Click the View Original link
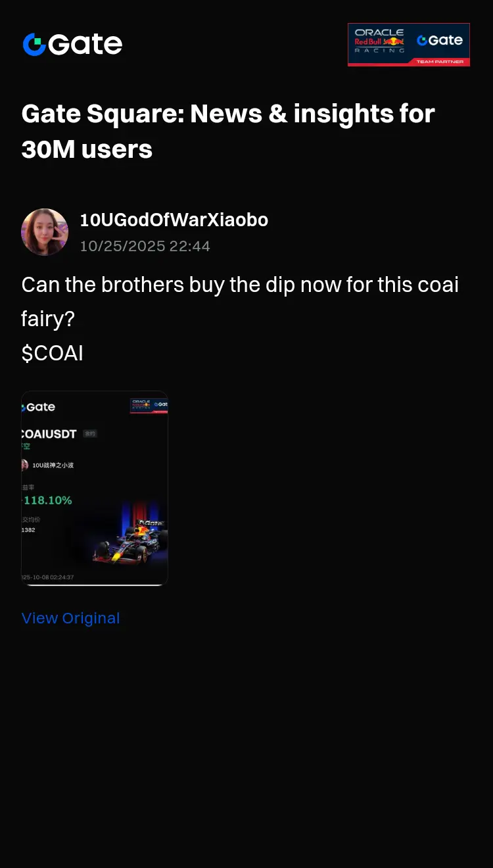Image resolution: width=493 pixels, height=868 pixels. click(x=70, y=618)
